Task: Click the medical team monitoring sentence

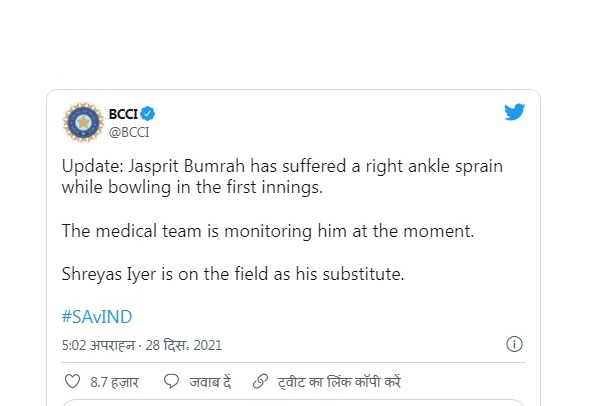Action: [268, 231]
